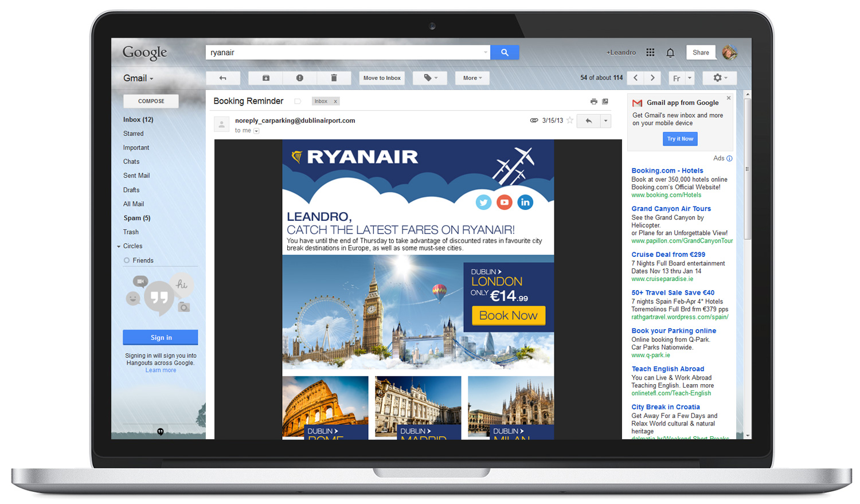Open the Trash folder
This screenshot has height=504, width=860.
click(131, 232)
